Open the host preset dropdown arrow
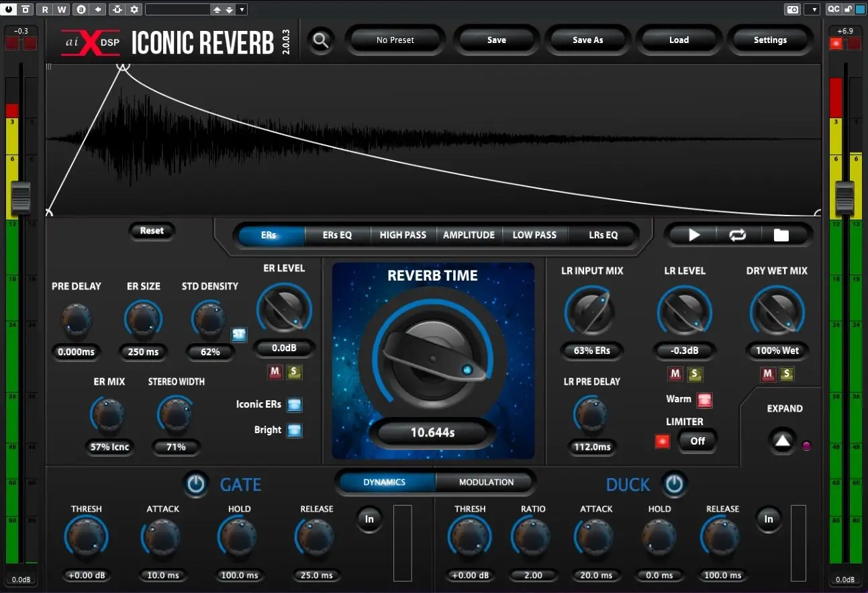 [242, 9]
